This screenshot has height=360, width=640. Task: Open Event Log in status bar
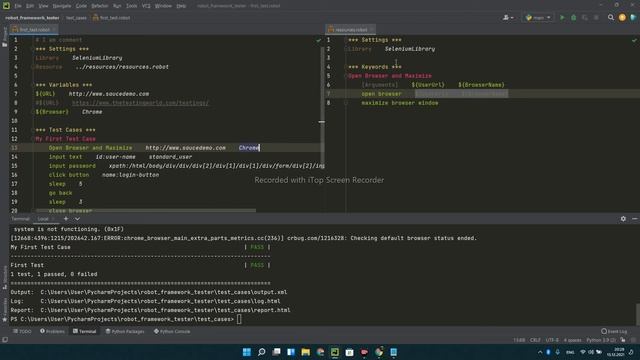614,331
